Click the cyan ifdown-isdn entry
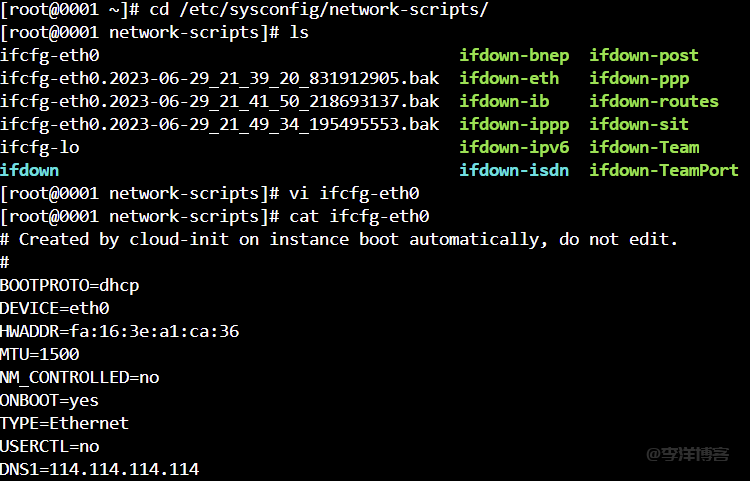750x481 pixels. coord(514,170)
